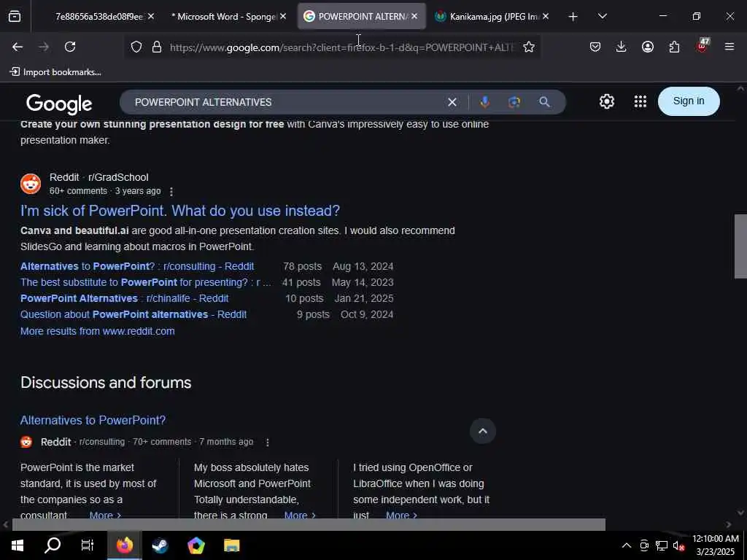Open a new tab
747x560 pixels.
[573, 17]
